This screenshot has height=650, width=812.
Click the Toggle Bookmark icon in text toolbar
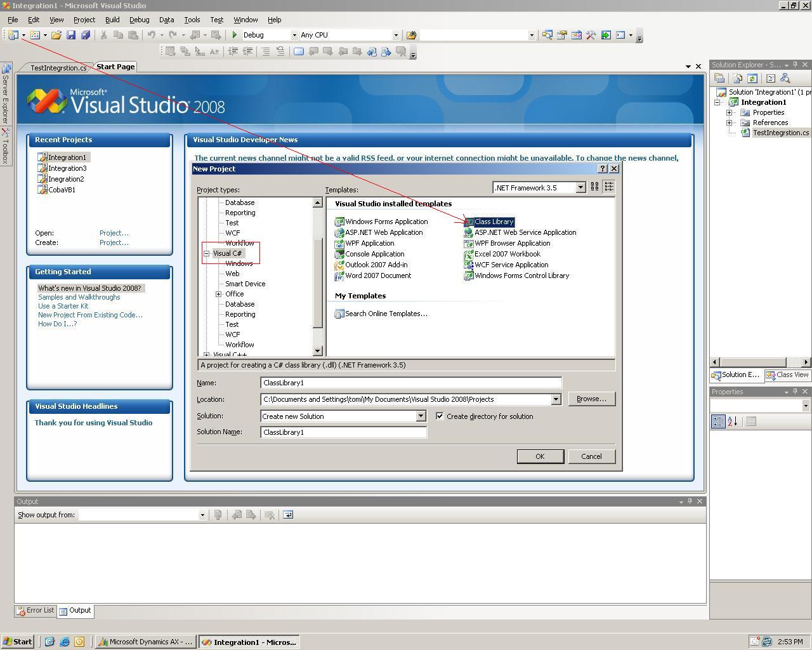coord(298,51)
